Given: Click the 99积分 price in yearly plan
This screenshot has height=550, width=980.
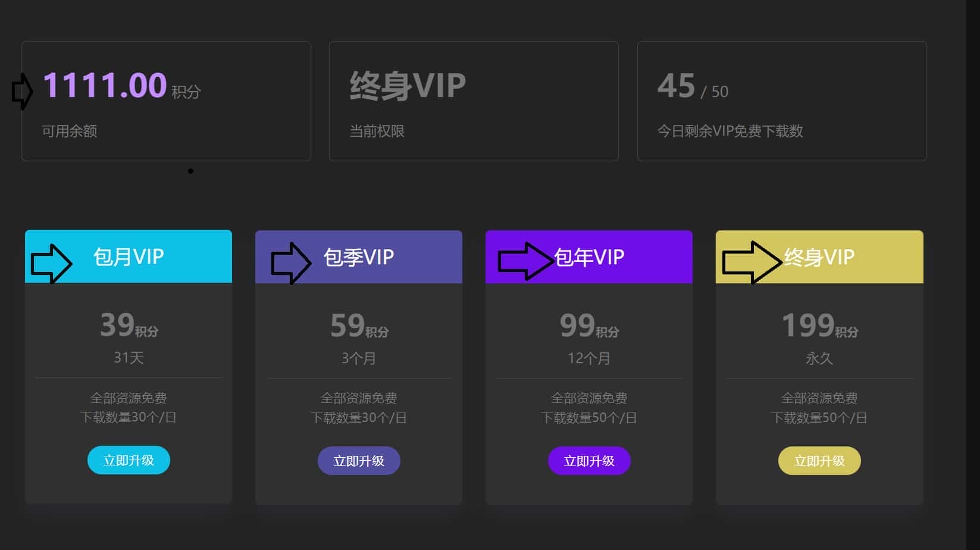Looking at the screenshot, I should 589,326.
